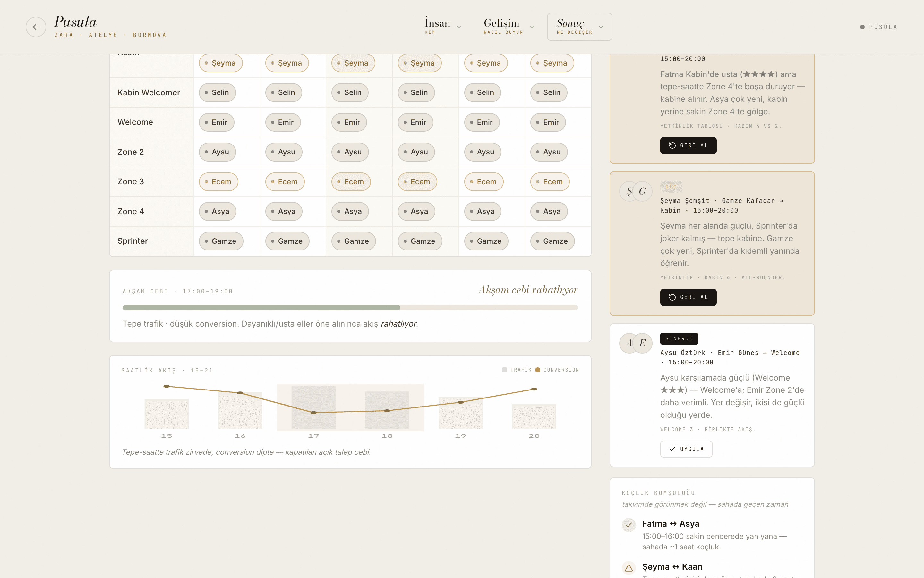Apply the Aysu Öztürk · Emir Güneş suggestion
The height and width of the screenshot is (578, 924).
[686, 449]
